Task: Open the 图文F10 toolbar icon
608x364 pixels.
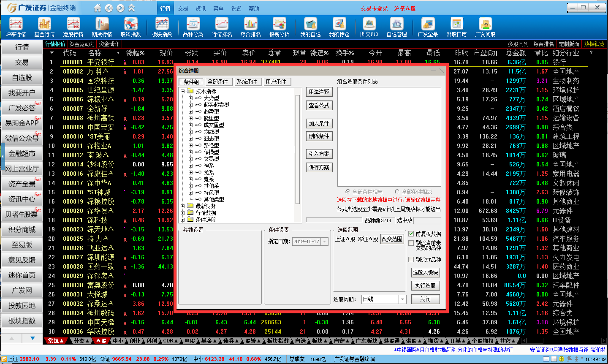Action: (x=369, y=27)
